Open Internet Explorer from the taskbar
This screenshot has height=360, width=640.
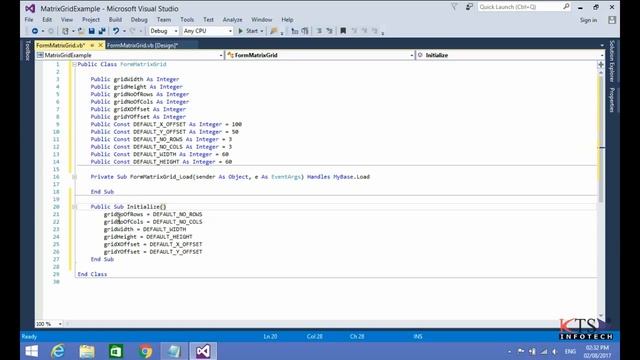tap(58, 351)
